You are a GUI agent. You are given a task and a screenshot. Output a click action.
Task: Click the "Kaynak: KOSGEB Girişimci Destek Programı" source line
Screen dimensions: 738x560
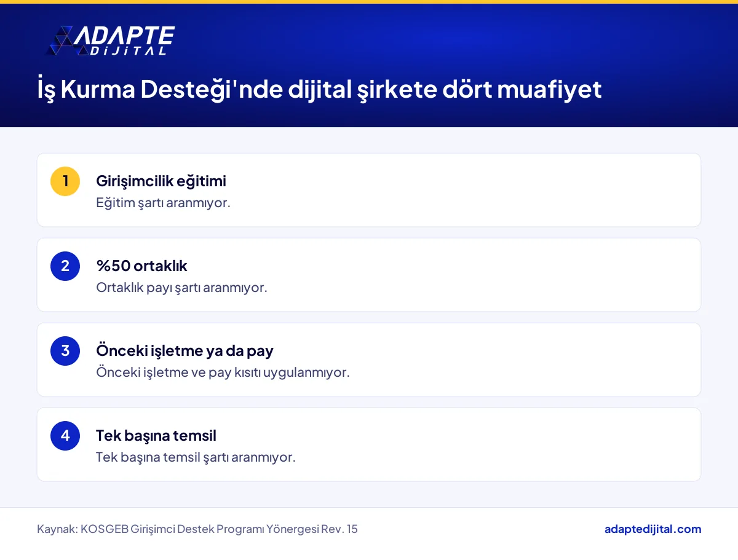pyautogui.click(x=197, y=529)
